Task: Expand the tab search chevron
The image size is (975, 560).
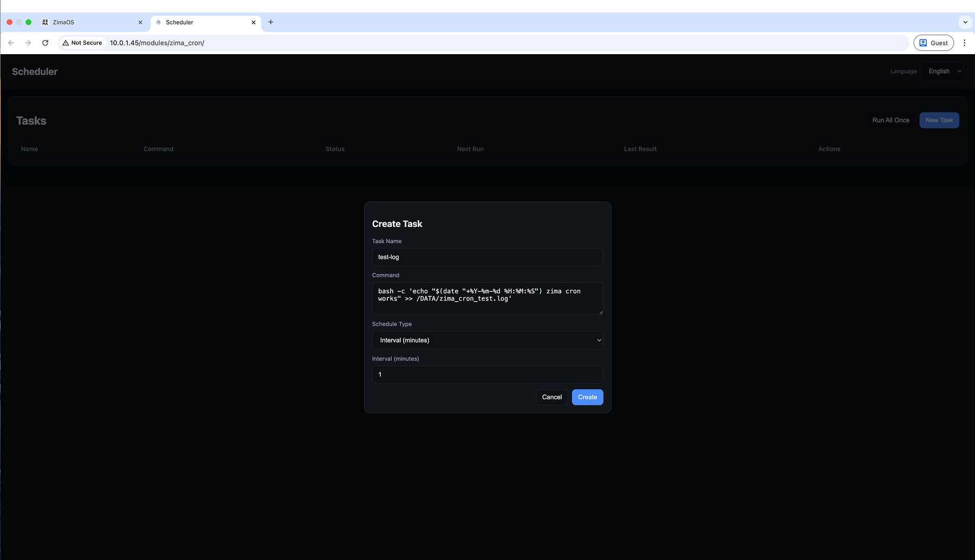Action: click(x=965, y=22)
